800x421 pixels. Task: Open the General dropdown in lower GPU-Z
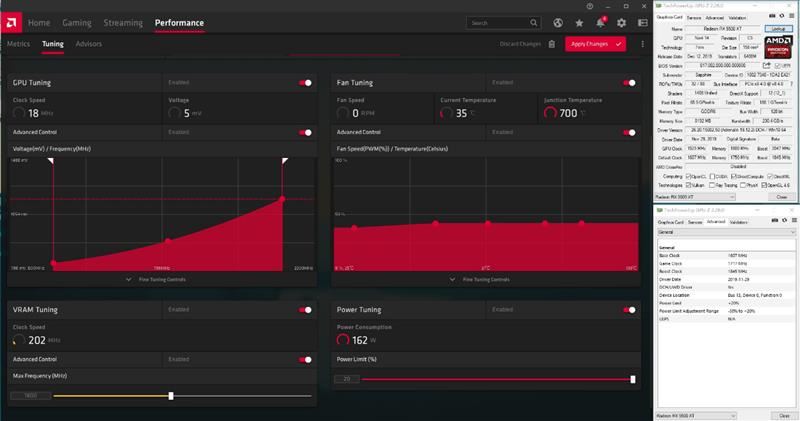point(727,232)
